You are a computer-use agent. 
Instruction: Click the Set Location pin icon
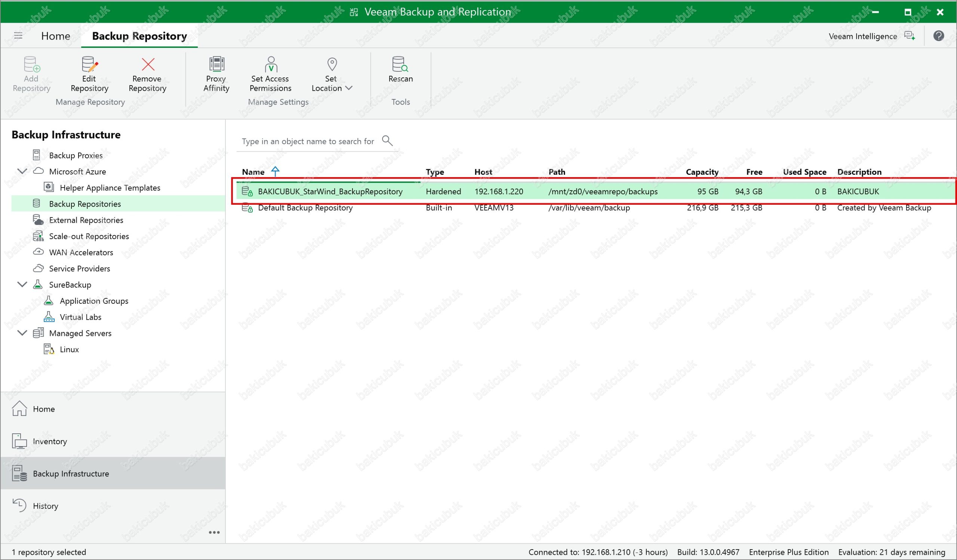click(x=332, y=65)
